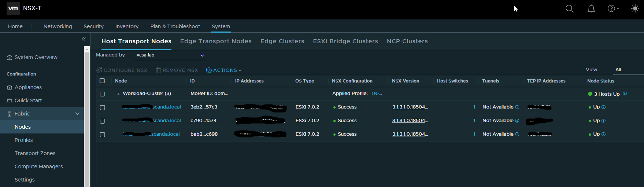
Task: Collapse the Workload-Cluster (3) row
Action: point(118,94)
